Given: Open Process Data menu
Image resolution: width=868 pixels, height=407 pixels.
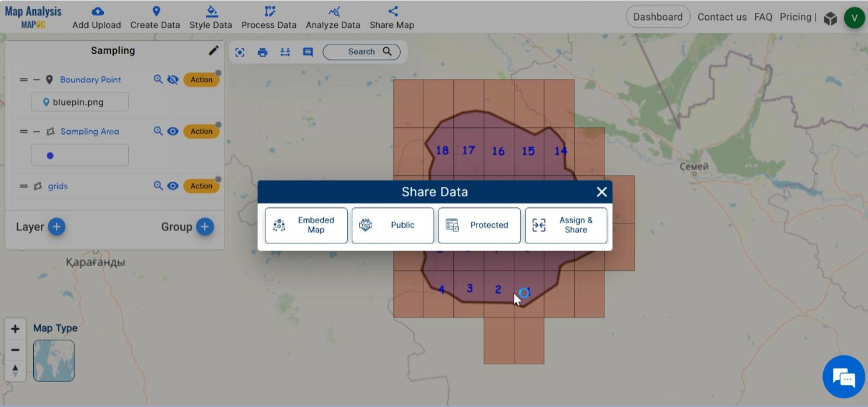Looking at the screenshot, I should [x=269, y=18].
